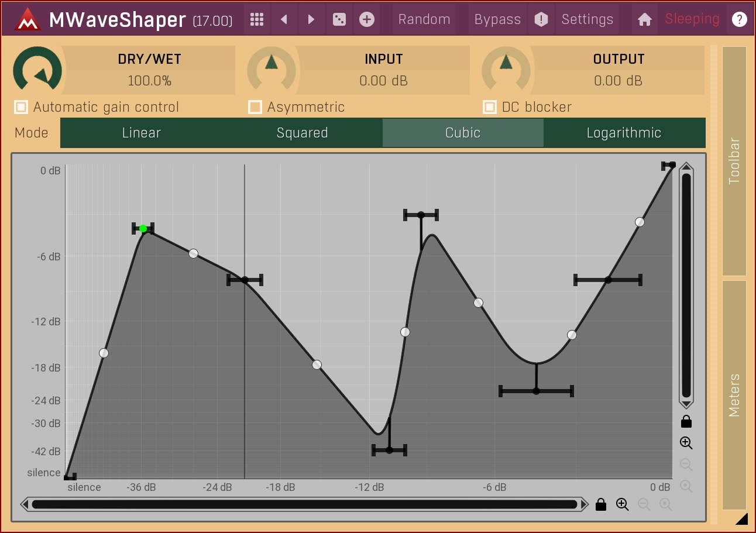Enable the DC blocker checkbox

point(490,107)
